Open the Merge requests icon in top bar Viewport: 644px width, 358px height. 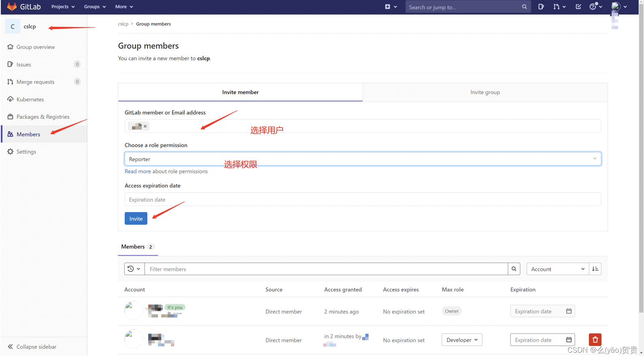[x=559, y=6]
